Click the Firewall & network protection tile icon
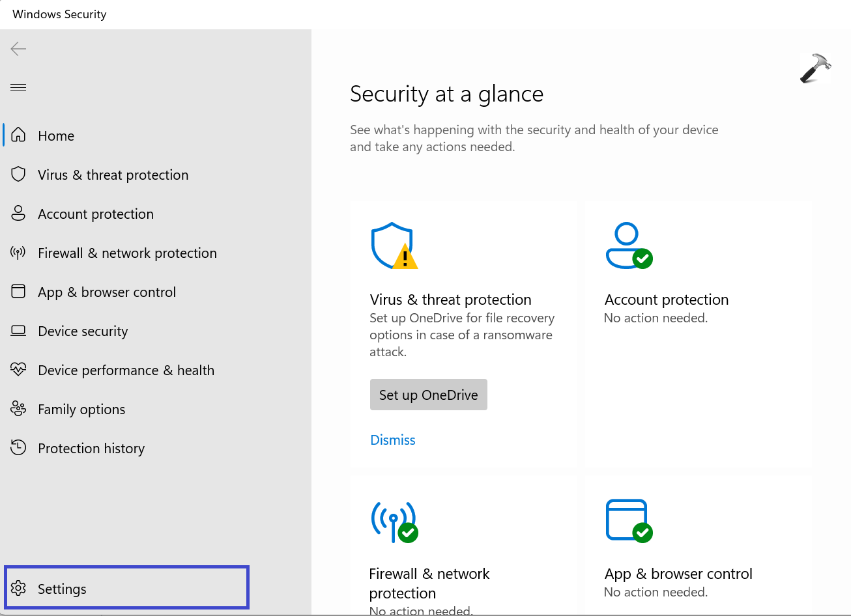This screenshot has width=851, height=616. [x=394, y=521]
